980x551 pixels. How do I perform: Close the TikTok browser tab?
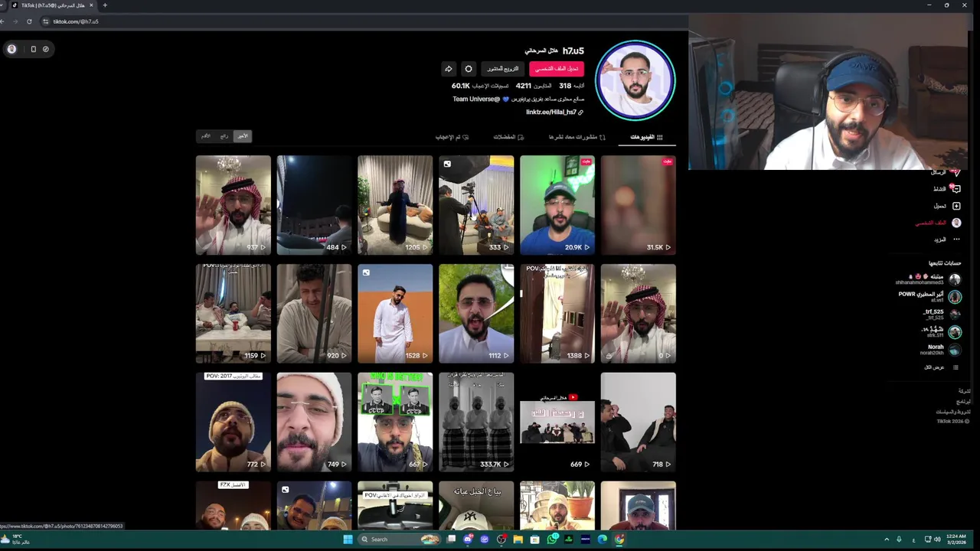(x=91, y=5)
